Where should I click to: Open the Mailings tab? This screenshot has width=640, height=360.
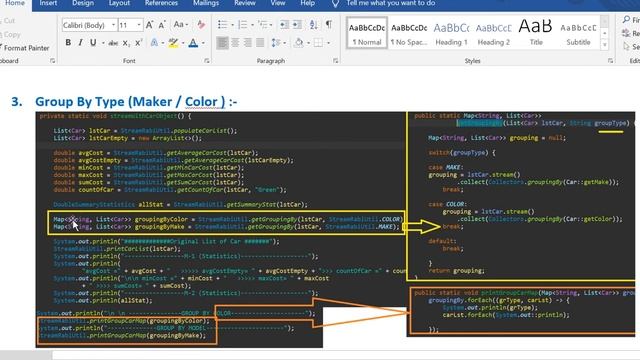tap(206, 3)
